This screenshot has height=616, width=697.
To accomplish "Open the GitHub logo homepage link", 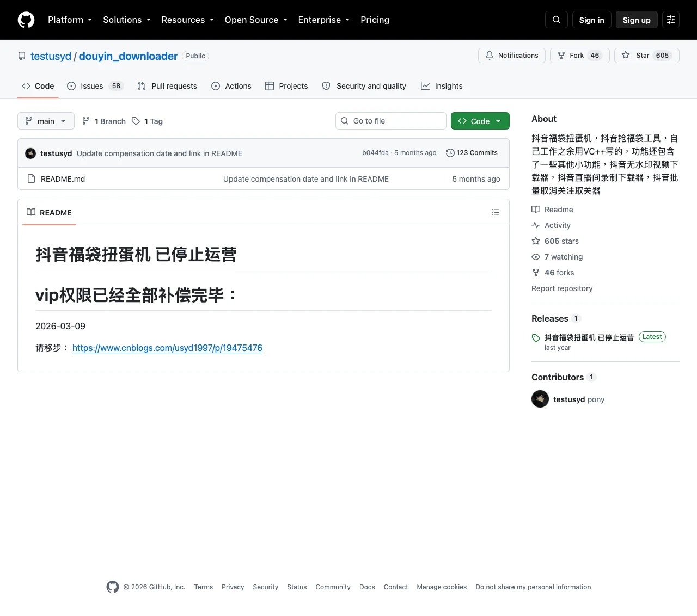I will pyautogui.click(x=26, y=20).
